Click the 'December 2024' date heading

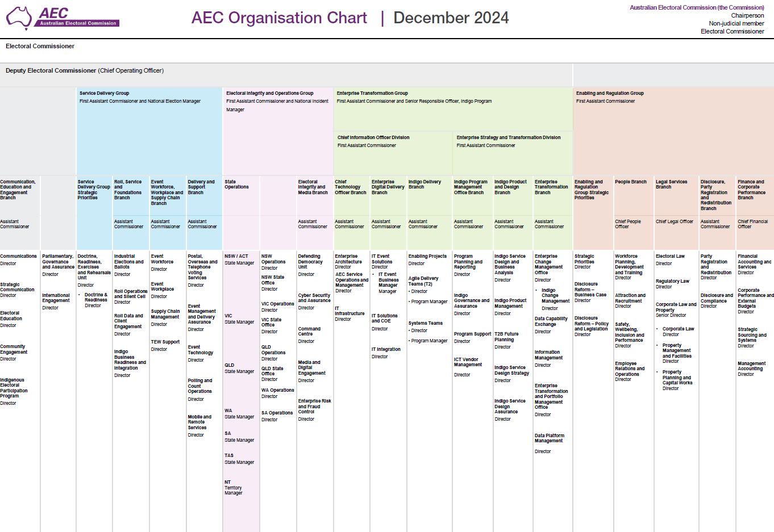[451, 18]
